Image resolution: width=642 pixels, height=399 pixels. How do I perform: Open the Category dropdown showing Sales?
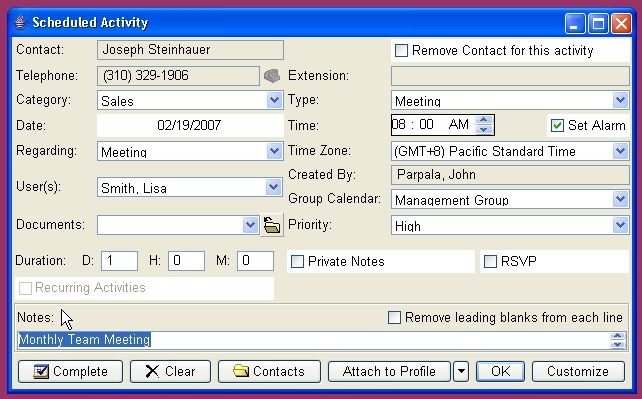pyautogui.click(x=274, y=100)
